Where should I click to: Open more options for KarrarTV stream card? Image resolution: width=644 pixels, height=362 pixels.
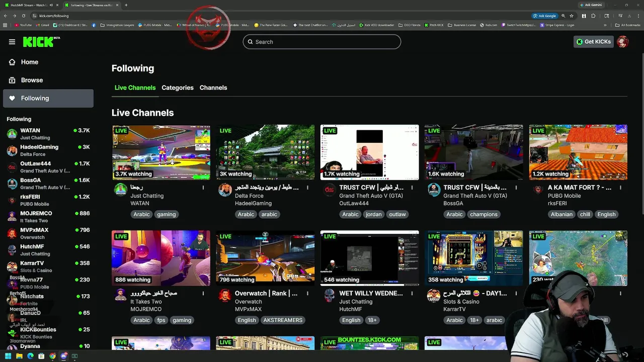(516, 293)
